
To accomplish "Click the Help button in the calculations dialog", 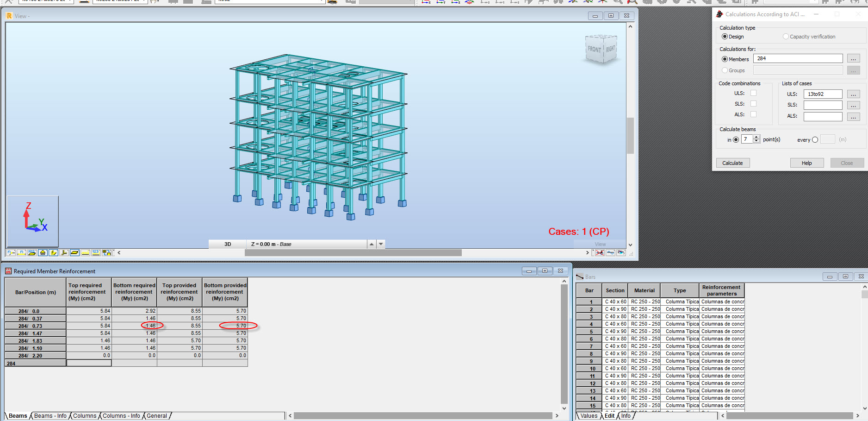I will click(807, 163).
